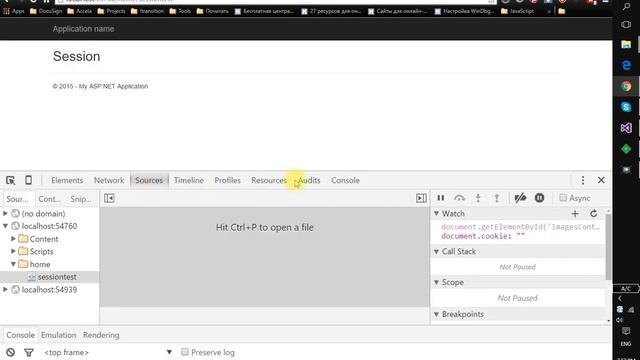Click the taskbar search magnifier

click(x=626, y=6)
